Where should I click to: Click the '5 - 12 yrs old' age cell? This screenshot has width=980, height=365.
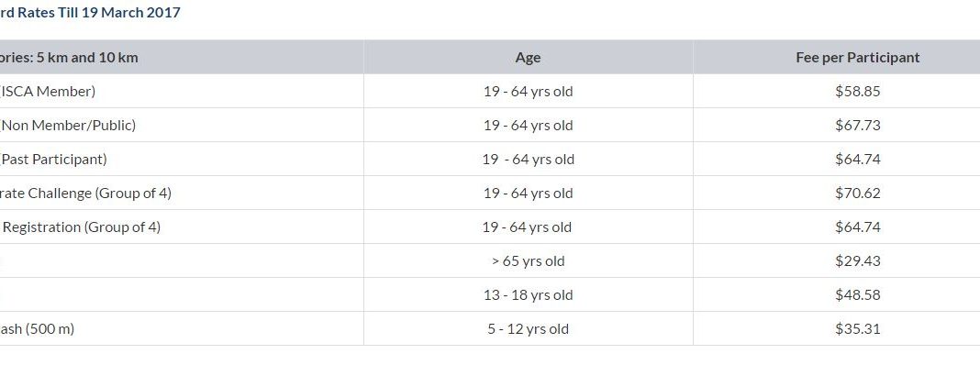click(529, 328)
